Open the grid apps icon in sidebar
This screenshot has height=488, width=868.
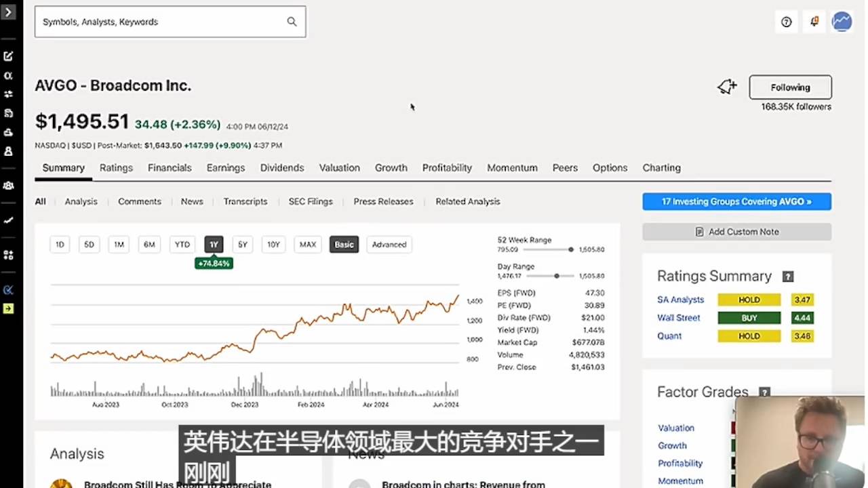point(8,255)
